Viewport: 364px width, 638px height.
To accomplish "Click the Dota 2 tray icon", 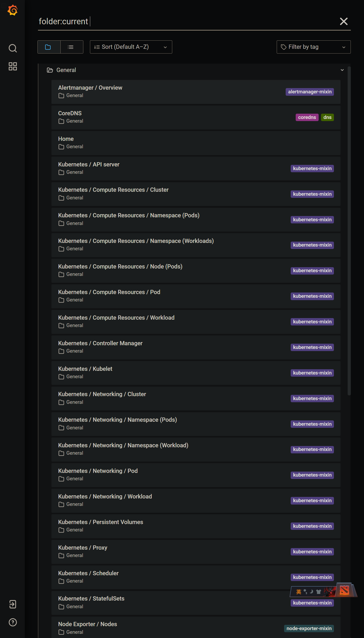I will (344, 591).
